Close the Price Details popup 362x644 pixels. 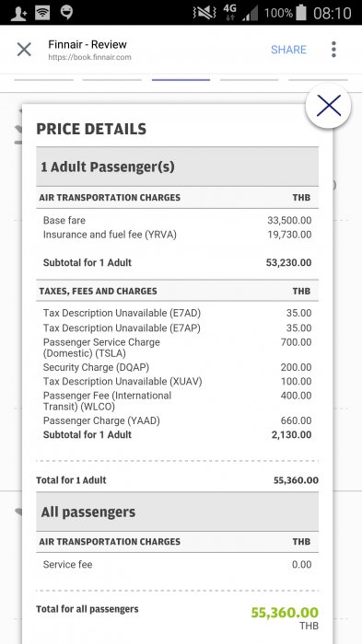click(328, 106)
